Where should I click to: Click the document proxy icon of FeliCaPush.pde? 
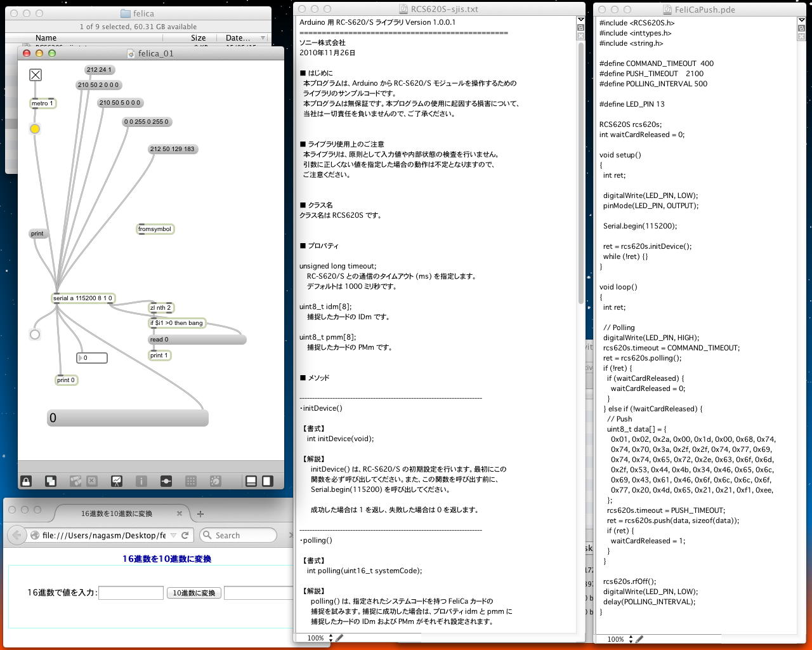667,10
